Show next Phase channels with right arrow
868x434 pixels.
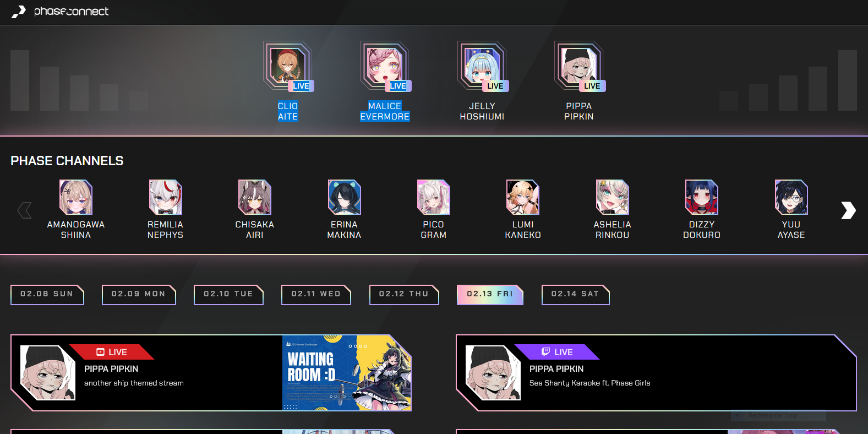[x=848, y=210]
